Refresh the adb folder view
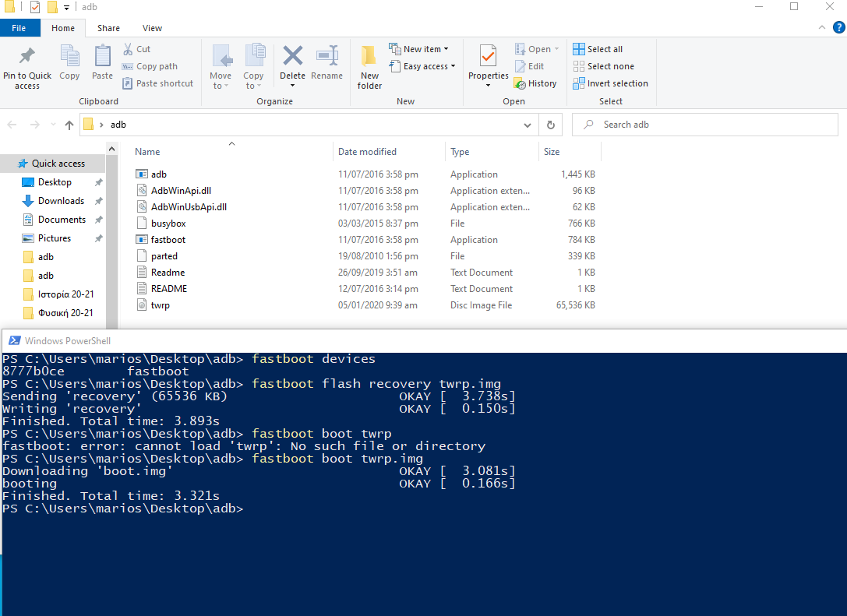This screenshot has width=847, height=616. click(x=550, y=125)
